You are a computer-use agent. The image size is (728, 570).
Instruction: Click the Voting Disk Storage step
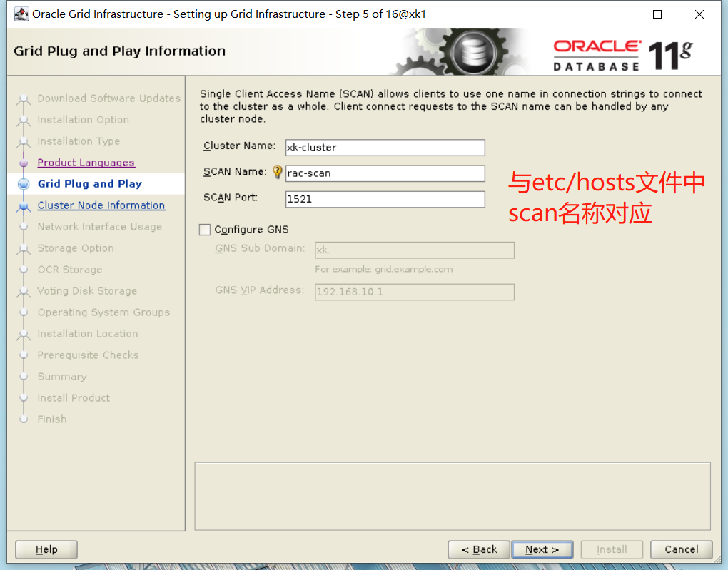click(87, 291)
